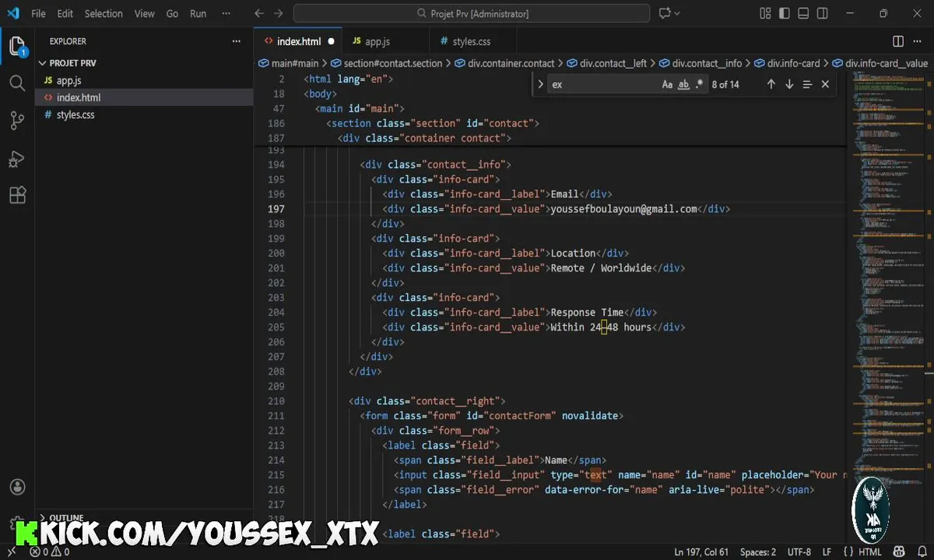Open styles.css in the Explorer tree
934x560 pixels.
(75, 114)
